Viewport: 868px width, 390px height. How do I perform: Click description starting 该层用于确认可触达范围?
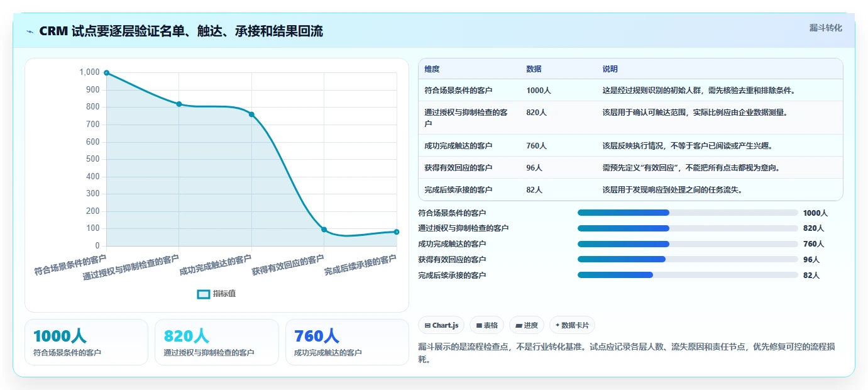695,113
